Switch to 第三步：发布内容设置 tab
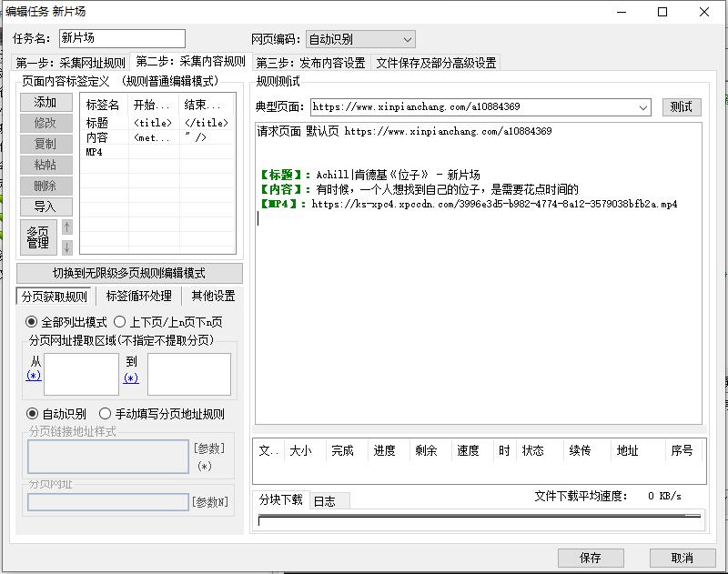 pos(310,63)
